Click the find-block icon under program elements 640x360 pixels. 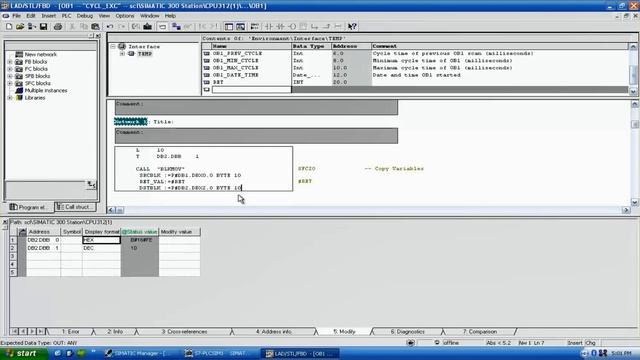(x=91, y=185)
